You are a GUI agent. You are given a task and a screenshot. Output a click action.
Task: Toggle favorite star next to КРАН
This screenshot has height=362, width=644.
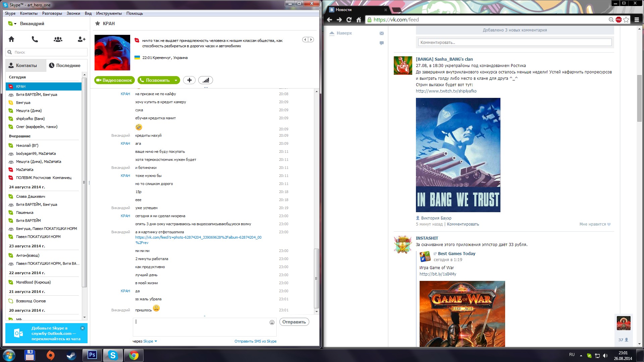(98, 23)
